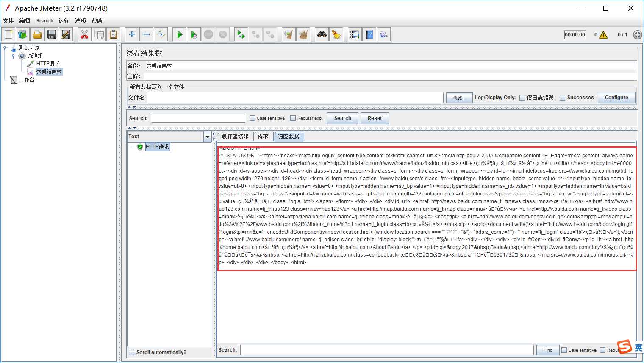Click the remote engine status icon beside thread counter
Image resolution: width=644 pixels, height=363 pixels.
[x=637, y=35]
